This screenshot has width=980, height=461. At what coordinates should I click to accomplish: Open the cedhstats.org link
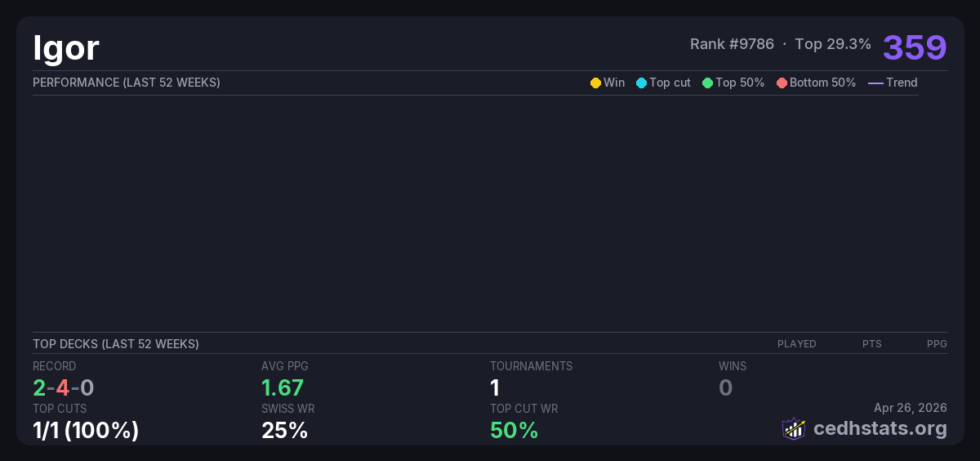pos(880,428)
